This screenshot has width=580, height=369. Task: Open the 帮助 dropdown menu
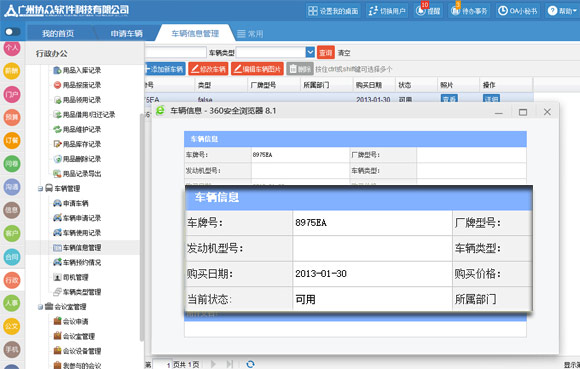point(562,11)
